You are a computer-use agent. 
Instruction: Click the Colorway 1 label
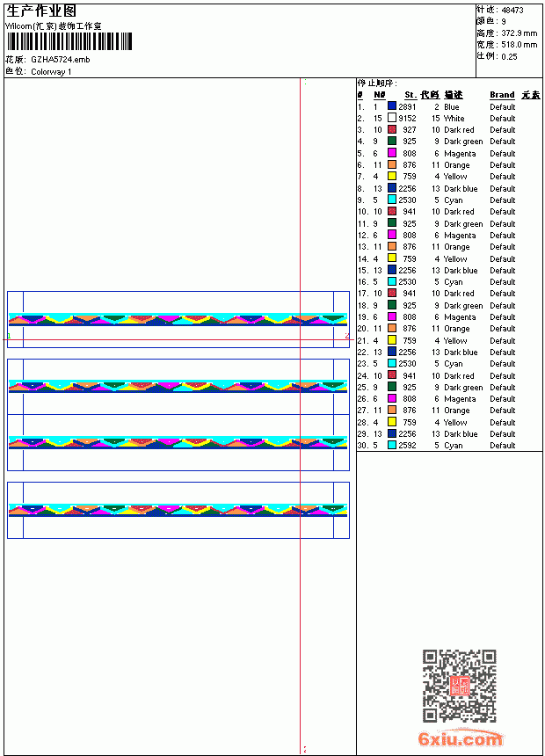pyautogui.click(x=51, y=72)
